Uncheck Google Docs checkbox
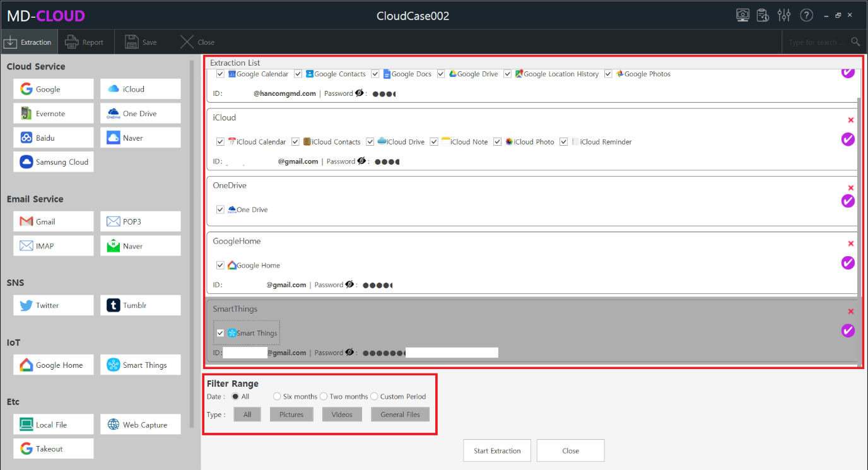The height and width of the screenshot is (470, 868). tap(375, 74)
